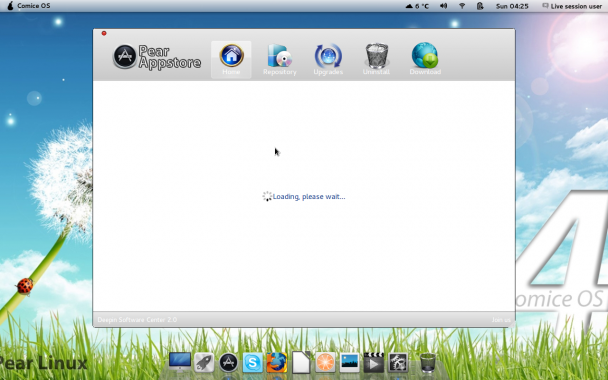Screen dimensions: 608x380
Task: Open the weather indicator showing 6 °C
Action: click(417, 6)
